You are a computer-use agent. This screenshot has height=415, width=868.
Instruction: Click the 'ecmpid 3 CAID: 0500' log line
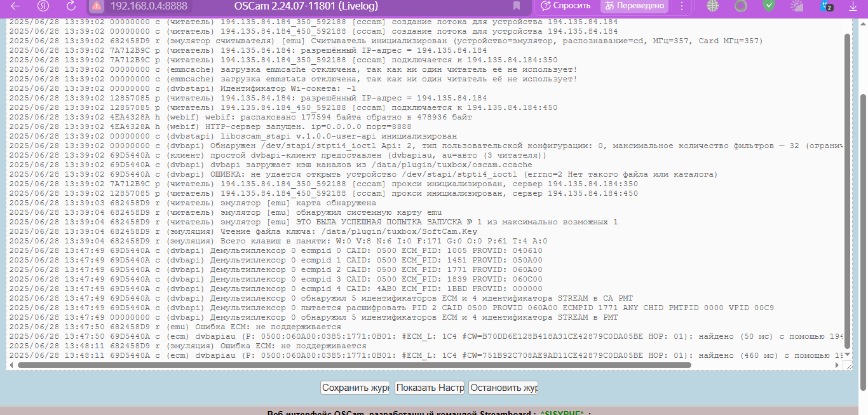(x=276, y=279)
